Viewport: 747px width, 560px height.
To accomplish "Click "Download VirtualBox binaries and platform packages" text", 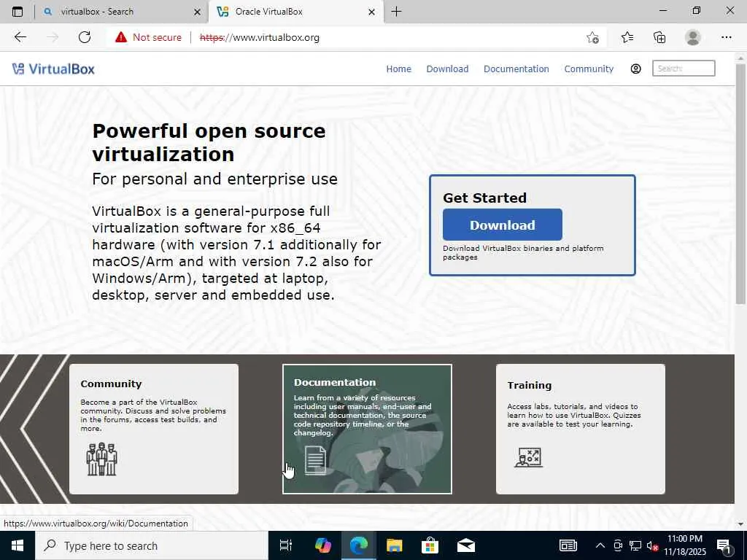I will (x=523, y=252).
